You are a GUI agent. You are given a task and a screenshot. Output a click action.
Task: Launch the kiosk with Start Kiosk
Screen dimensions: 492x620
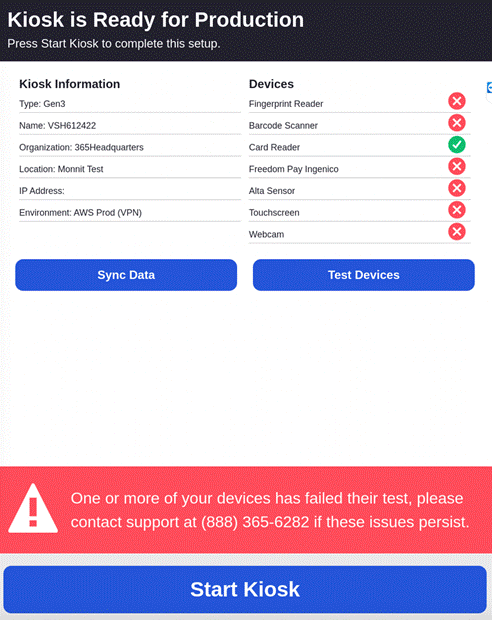click(245, 590)
